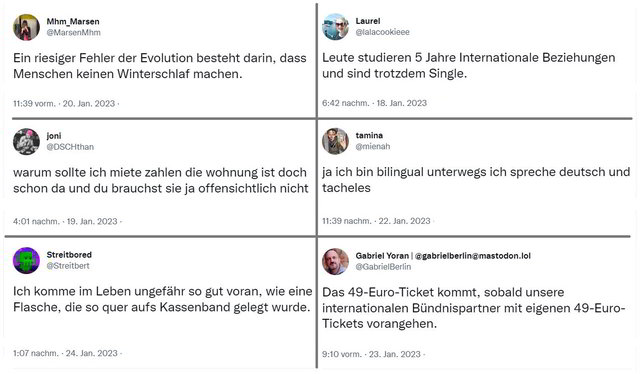Click Gabriel Yoran's profile picture
640x374 pixels.
coord(336,261)
